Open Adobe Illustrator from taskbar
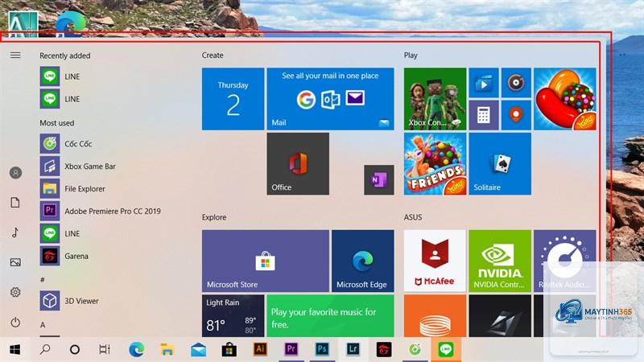Screen dimensions: 644x362 click(260, 350)
